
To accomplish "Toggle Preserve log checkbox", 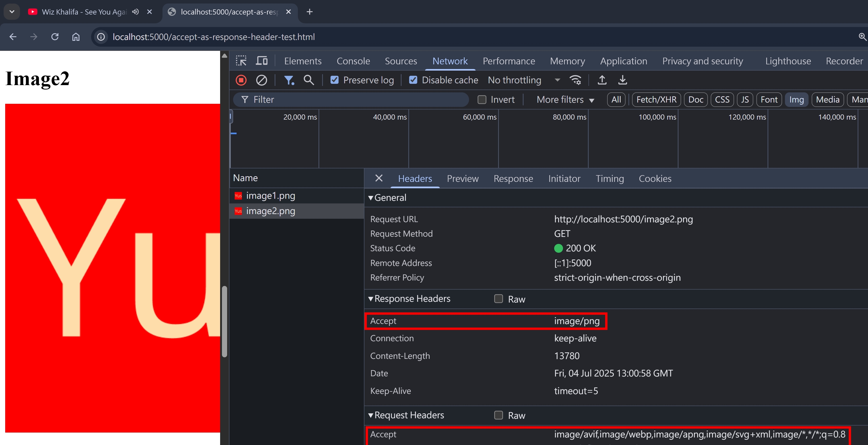I will 334,80.
